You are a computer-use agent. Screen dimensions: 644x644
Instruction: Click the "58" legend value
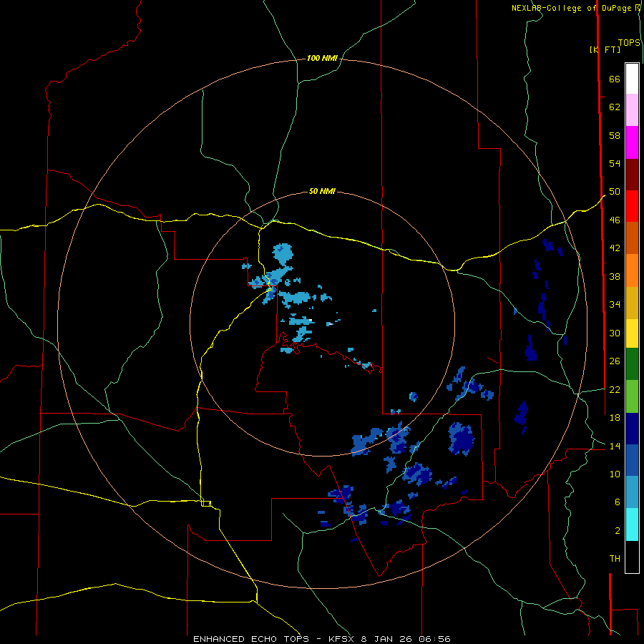[x=615, y=135]
